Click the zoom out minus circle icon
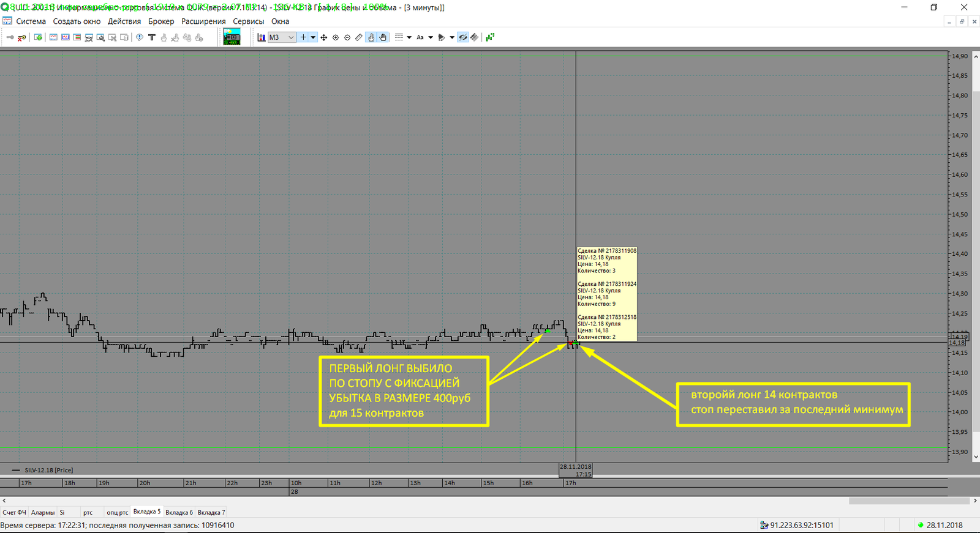The width and height of the screenshot is (980, 533). click(x=347, y=37)
